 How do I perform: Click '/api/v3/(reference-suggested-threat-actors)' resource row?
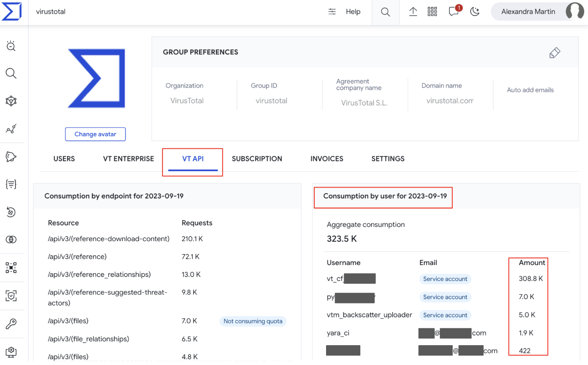108,298
